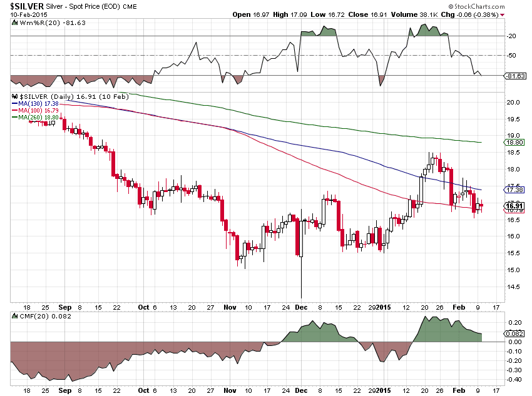Click the red down-triangle after Chg value
This screenshot has width=532, height=396.
[502, 15]
